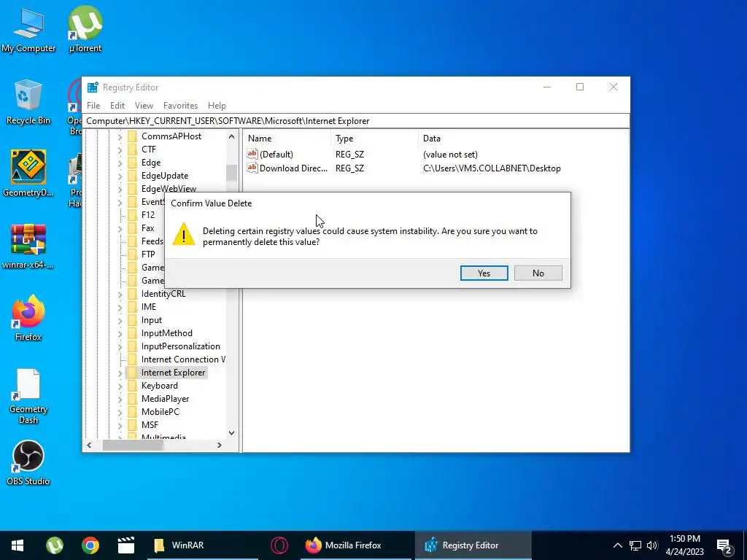747x560 pixels.
Task: Open the Geometry Dash desktop shortcut
Action: pyautogui.click(x=28, y=397)
